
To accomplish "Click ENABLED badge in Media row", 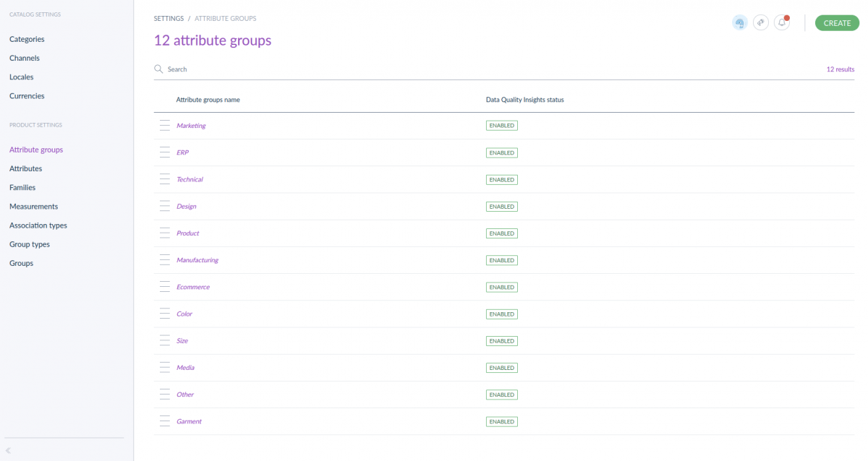I will 502,368.
